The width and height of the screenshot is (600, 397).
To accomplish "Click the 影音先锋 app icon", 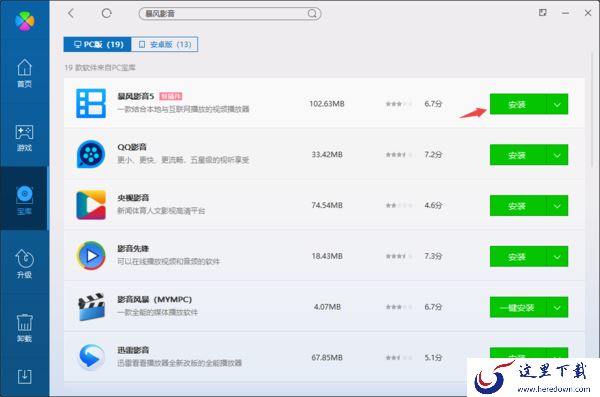I will [x=91, y=256].
